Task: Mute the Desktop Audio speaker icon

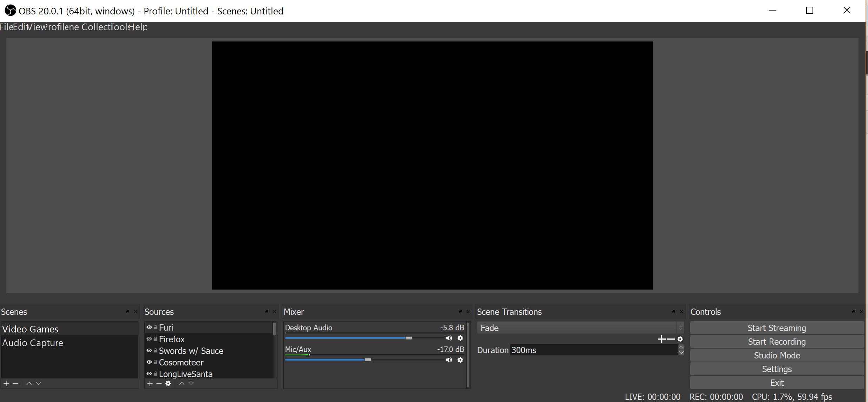Action: point(449,338)
